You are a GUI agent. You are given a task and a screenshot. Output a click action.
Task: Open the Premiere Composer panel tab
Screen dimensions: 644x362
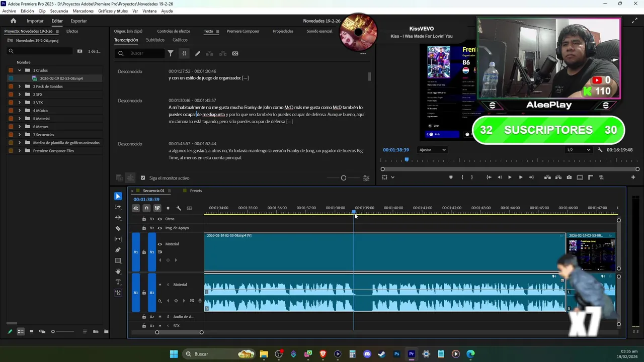(x=243, y=31)
